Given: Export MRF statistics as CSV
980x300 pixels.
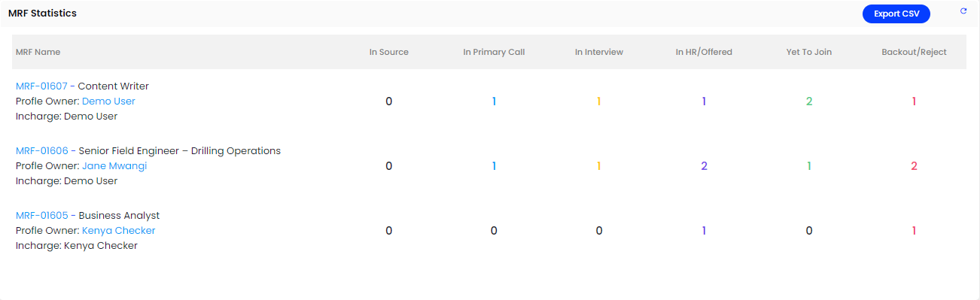Looking at the screenshot, I should 896,14.
